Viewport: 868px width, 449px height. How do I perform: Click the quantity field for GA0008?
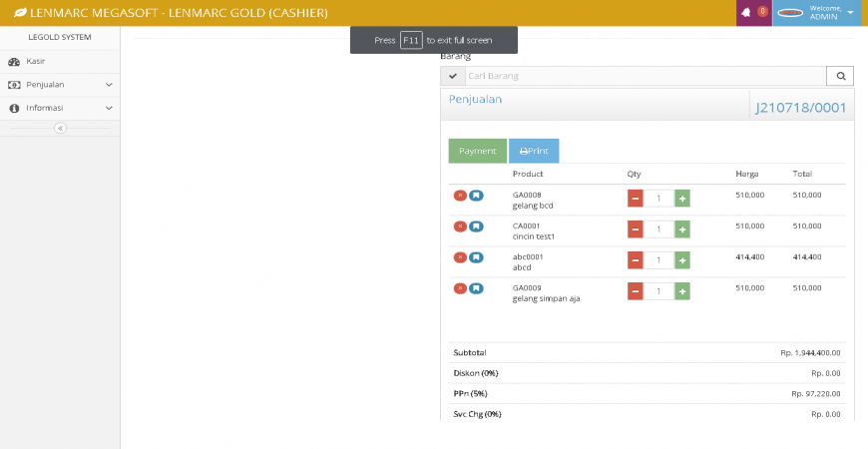(x=658, y=199)
